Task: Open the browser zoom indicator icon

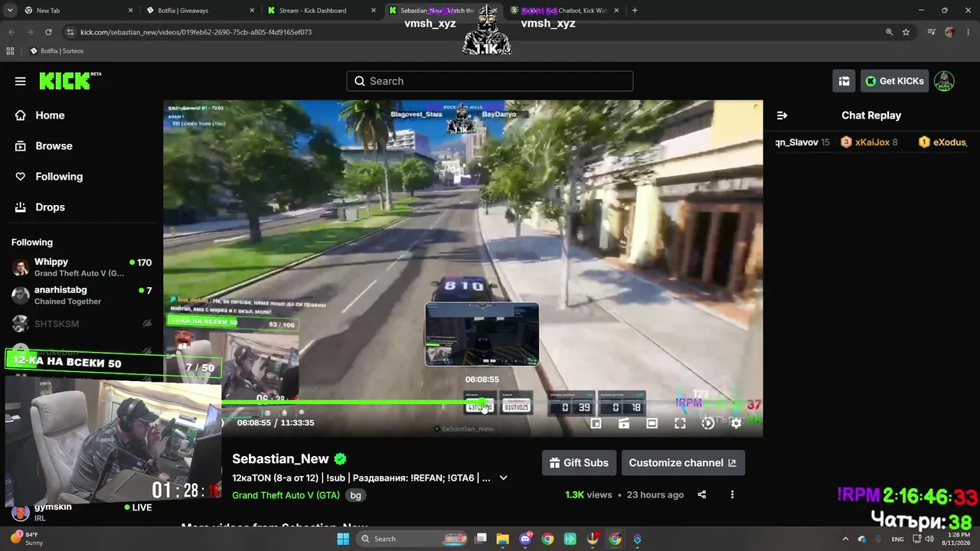Action: click(x=889, y=32)
